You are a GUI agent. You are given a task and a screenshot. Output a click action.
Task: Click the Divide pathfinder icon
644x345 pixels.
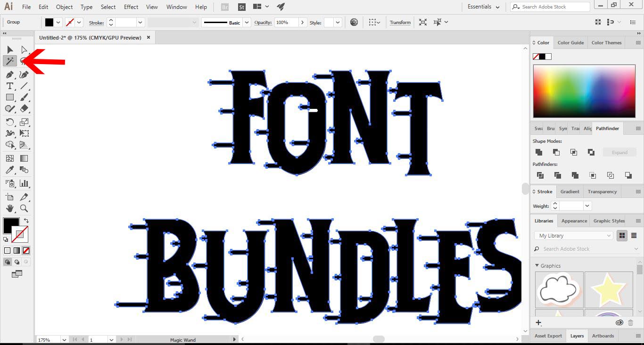(540, 175)
